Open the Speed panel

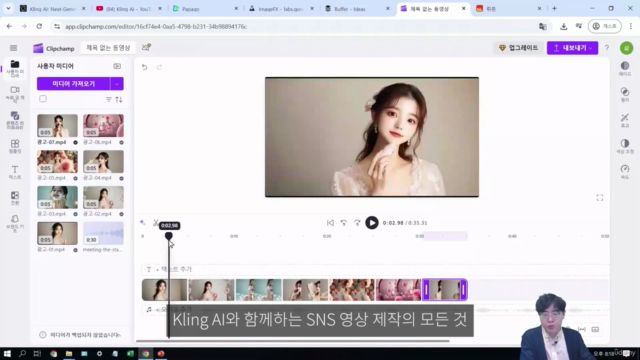(x=625, y=172)
